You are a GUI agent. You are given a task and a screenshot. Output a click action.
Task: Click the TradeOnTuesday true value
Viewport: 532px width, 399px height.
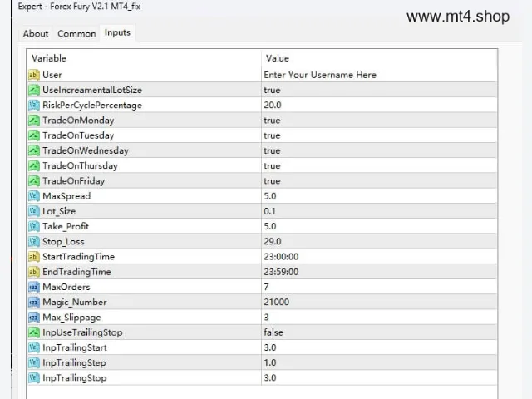click(x=272, y=135)
